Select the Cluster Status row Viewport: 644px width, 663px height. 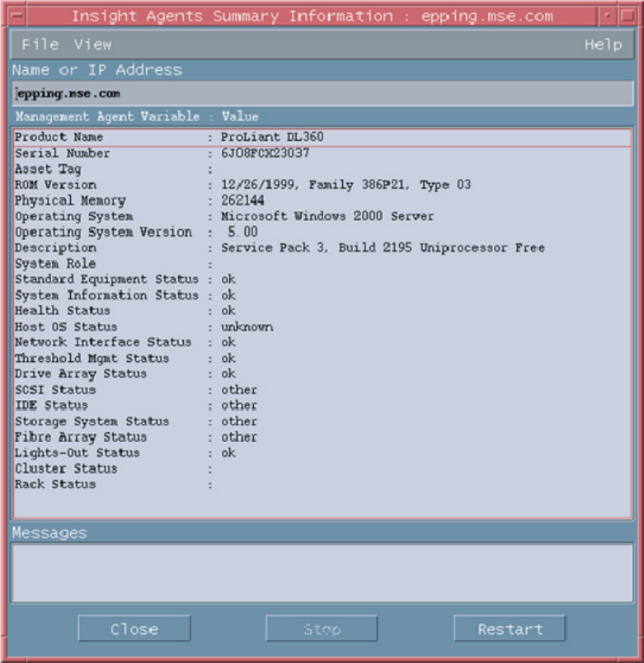(x=322, y=468)
